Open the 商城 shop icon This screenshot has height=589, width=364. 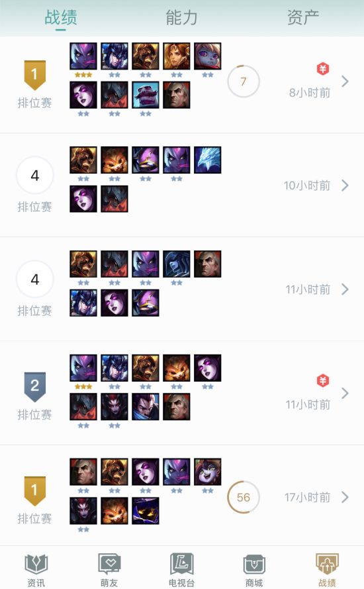254,564
